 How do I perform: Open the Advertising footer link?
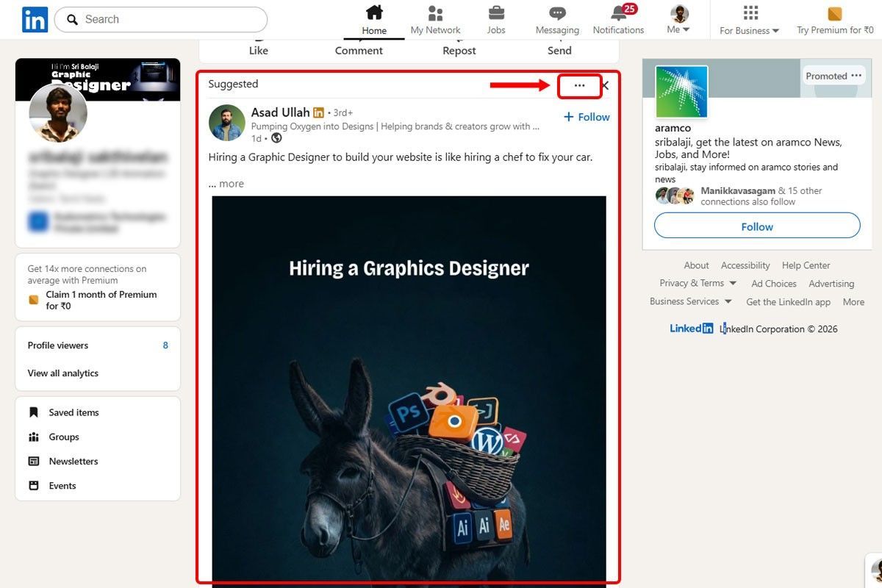pos(831,284)
